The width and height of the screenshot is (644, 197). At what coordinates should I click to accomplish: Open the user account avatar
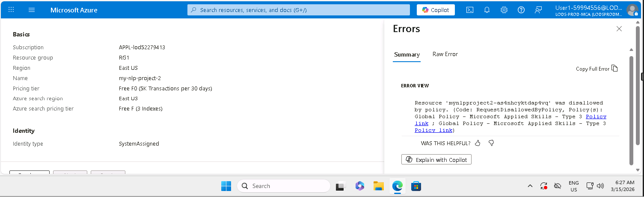pos(632,10)
